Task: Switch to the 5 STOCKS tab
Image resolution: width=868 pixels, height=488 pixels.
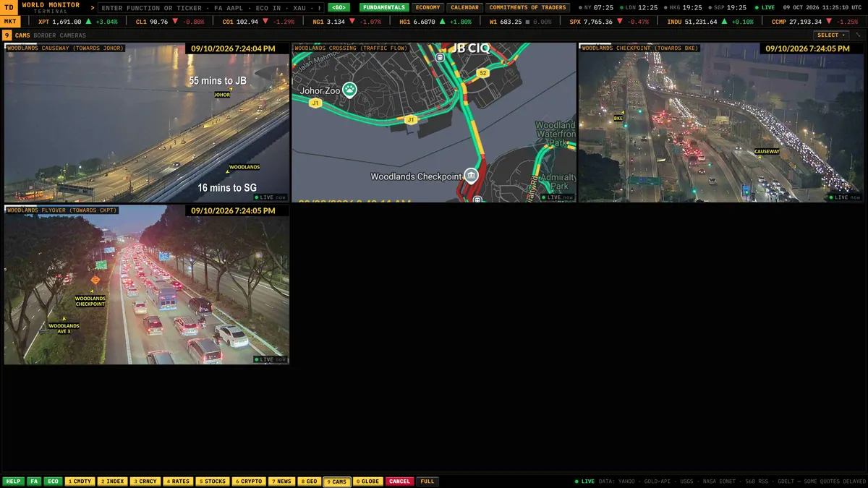Action: [212, 481]
